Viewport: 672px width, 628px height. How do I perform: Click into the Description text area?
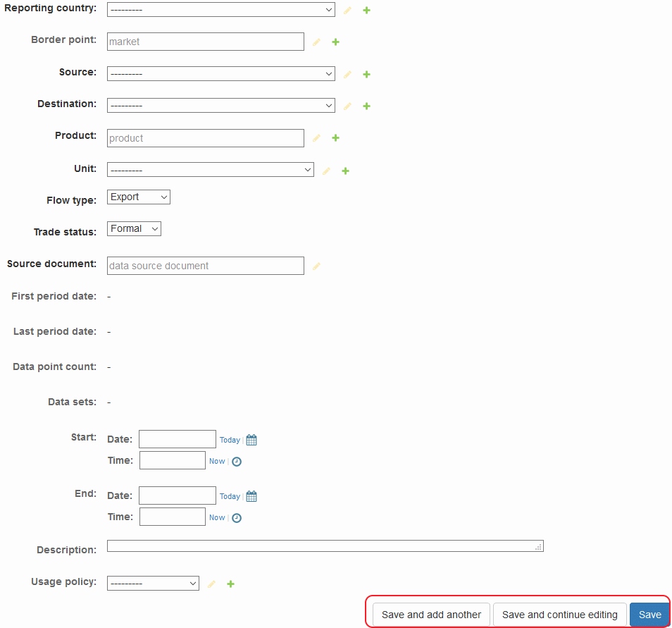click(x=325, y=546)
